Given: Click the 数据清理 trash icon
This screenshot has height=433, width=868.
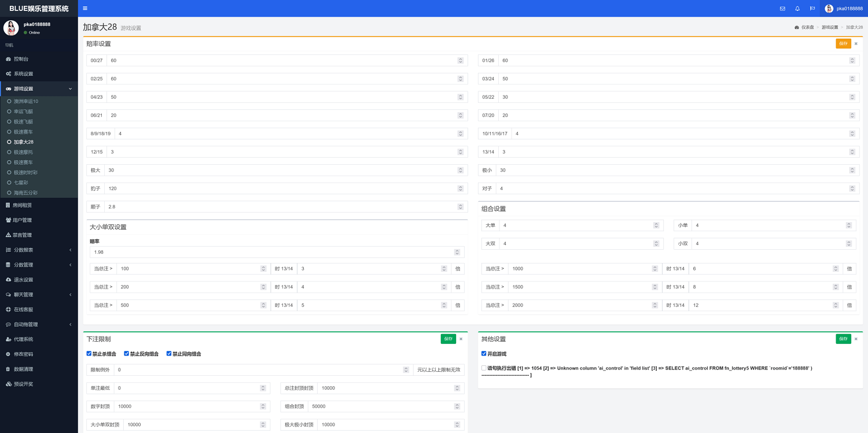Looking at the screenshot, I should (x=8, y=369).
